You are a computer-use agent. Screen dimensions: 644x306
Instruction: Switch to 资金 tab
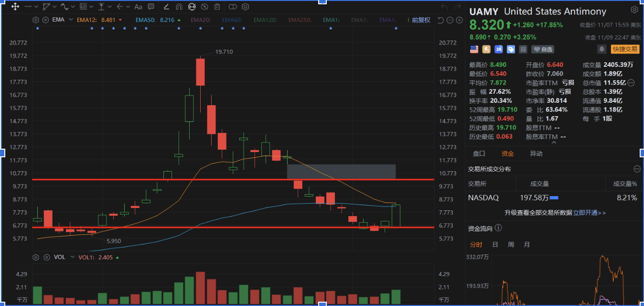[x=507, y=153]
